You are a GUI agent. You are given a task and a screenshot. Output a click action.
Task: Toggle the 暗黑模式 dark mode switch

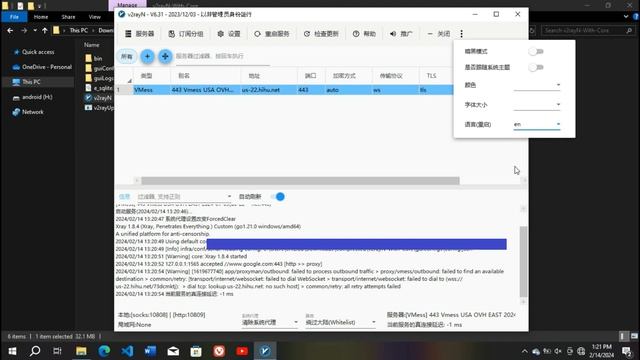(536, 51)
